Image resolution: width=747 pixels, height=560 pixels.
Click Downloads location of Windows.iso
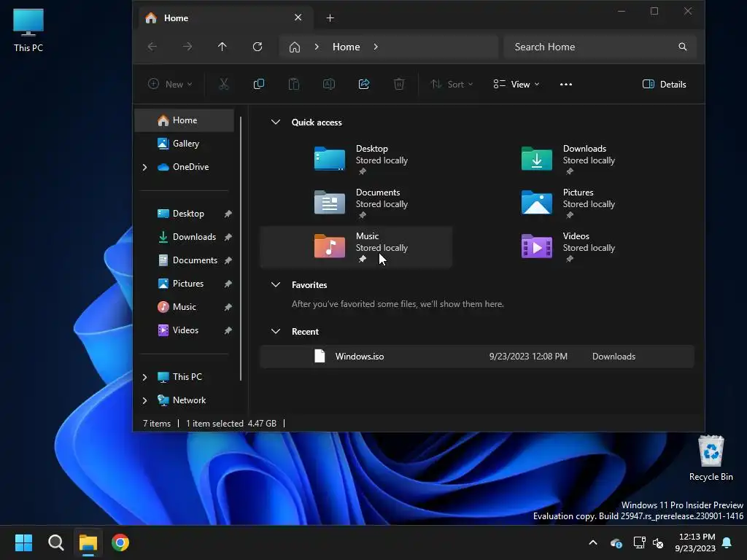coord(614,356)
